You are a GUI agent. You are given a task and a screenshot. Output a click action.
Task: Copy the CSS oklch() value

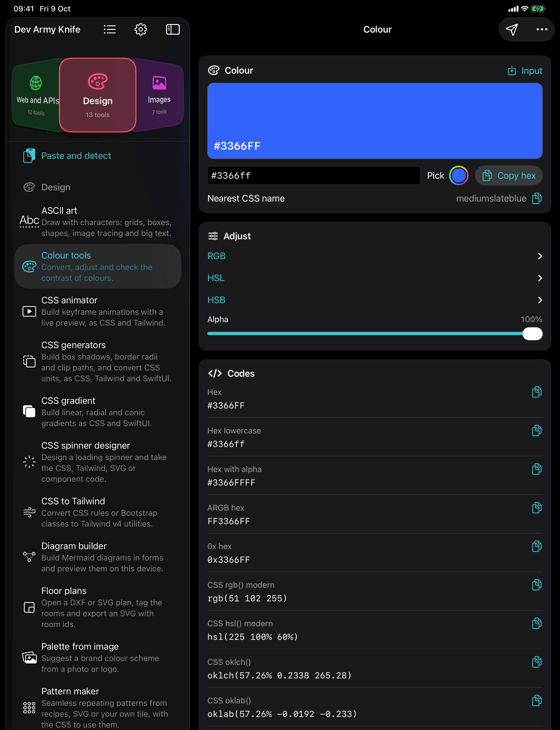537,662
